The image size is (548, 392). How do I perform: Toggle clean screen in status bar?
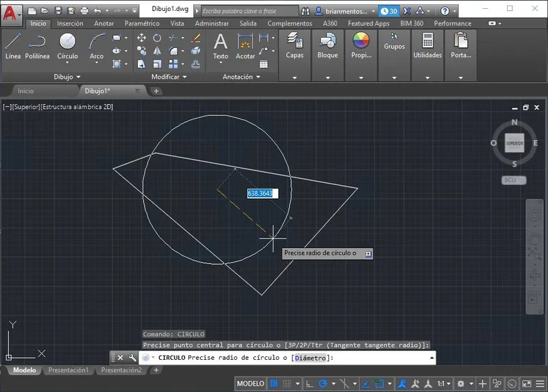click(526, 384)
